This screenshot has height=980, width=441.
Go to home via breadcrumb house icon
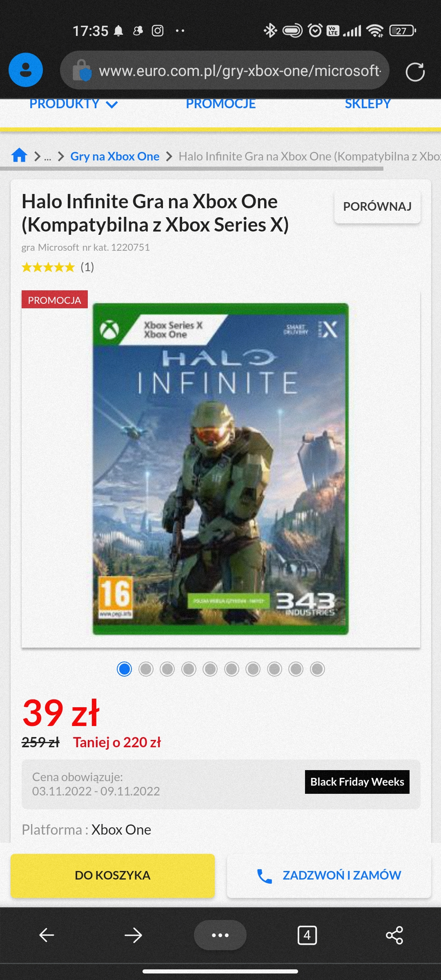pyautogui.click(x=19, y=156)
